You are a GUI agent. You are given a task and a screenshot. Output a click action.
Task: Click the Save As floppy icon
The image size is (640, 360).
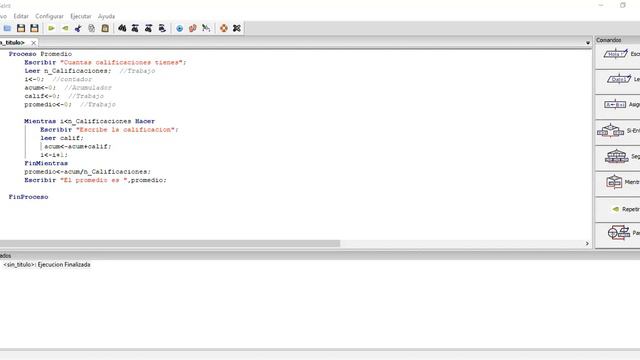point(34,28)
